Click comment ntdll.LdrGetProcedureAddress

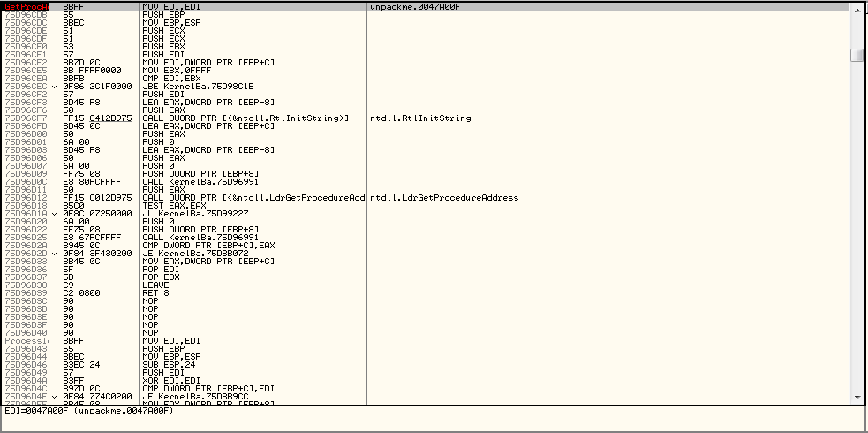[444, 198]
